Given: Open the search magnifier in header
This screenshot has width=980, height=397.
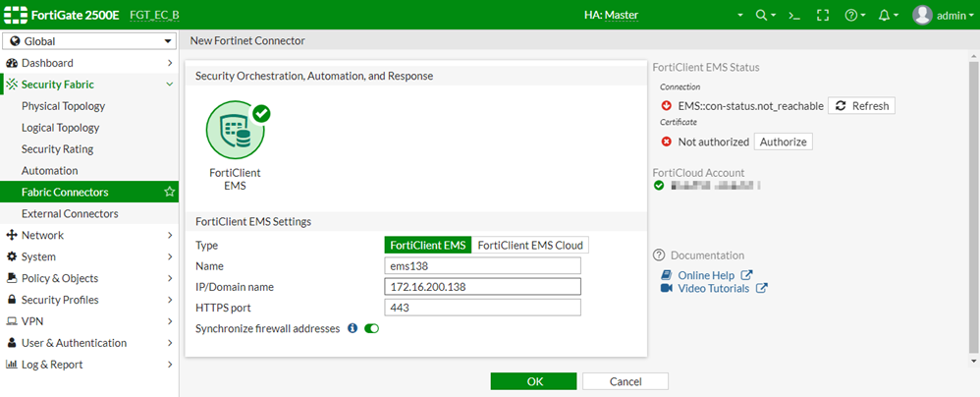Looking at the screenshot, I should 761,16.
